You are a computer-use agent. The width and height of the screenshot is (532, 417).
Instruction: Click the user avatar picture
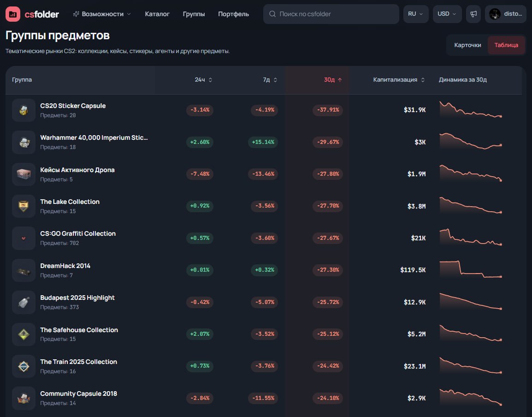[495, 14]
